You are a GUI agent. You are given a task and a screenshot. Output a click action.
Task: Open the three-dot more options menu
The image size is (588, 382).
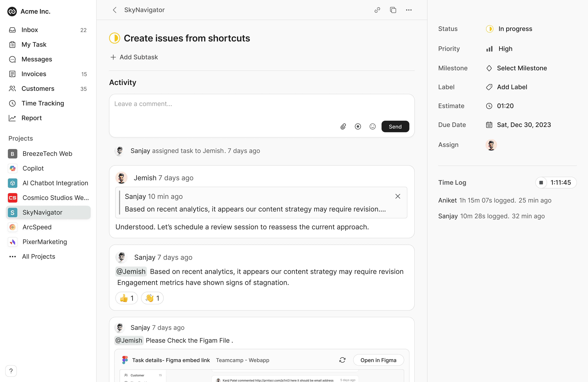coord(409,10)
